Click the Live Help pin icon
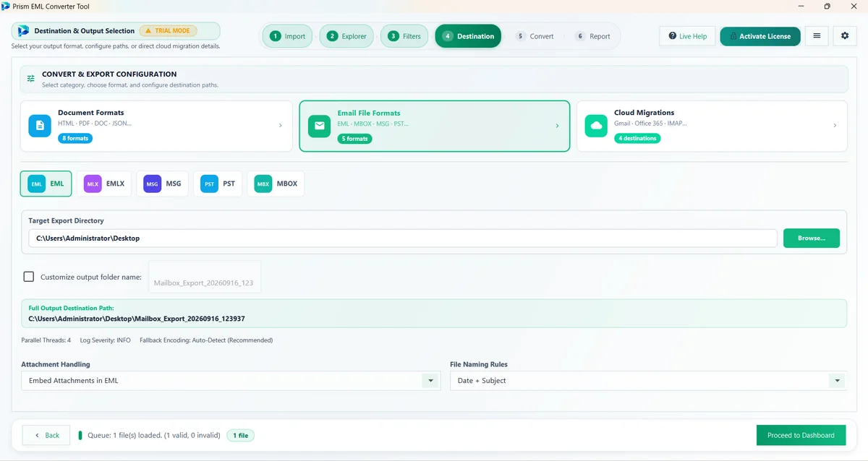The height and width of the screenshot is (461, 868). click(x=673, y=36)
